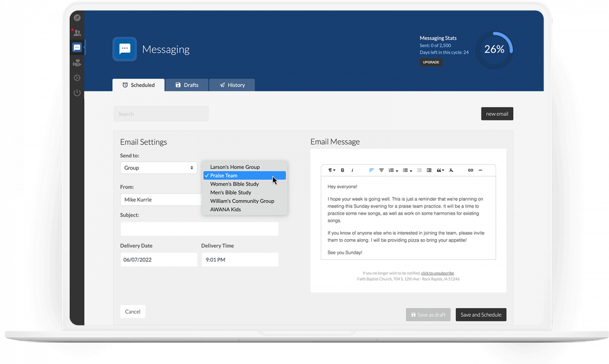Switch to the Drafts tab
This screenshot has width=609, height=364.
pos(187,85)
